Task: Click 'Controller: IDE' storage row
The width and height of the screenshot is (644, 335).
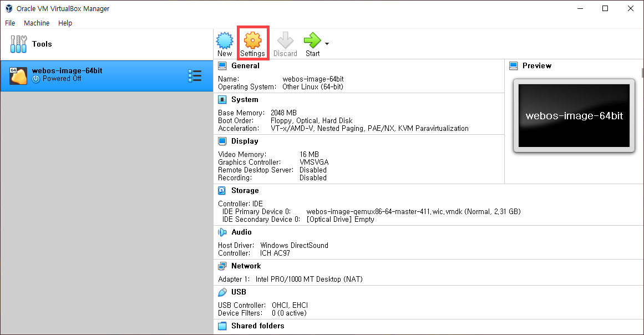Action: [240, 204]
